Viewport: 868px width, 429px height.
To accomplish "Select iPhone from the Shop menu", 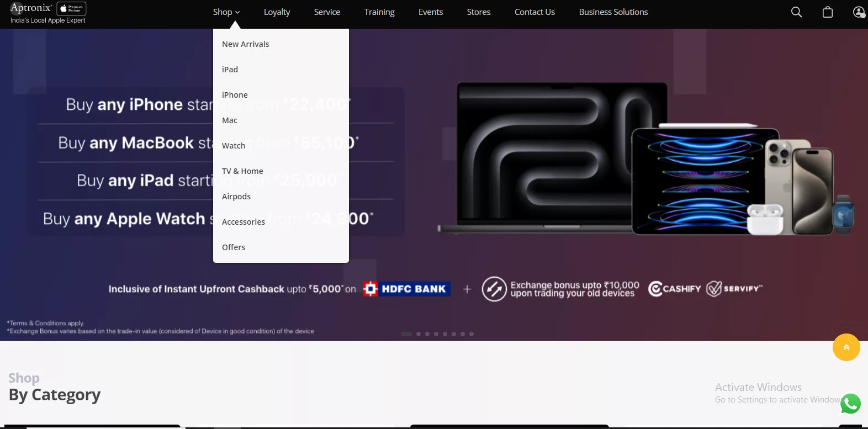I will click(x=235, y=95).
